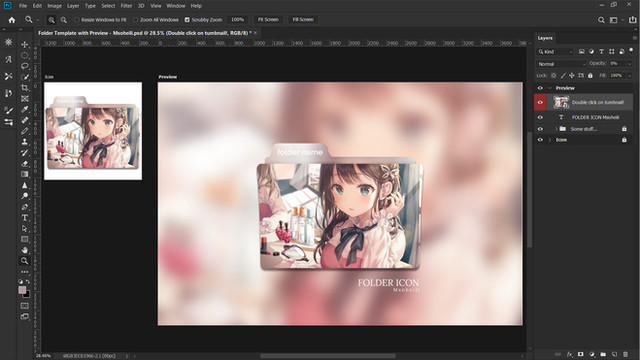Screen dimensions: 640x360
Task: Change the screen mode
Action: click(x=24, y=316)
